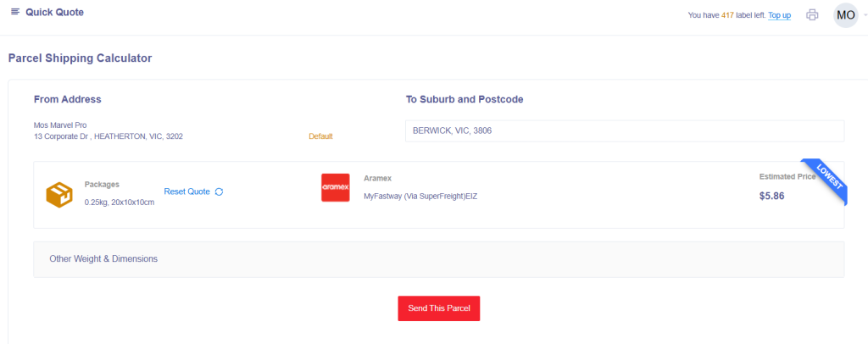Expand the account dropdown arrow beside avatar
868x344 pixels.
[x=864, y=15]
